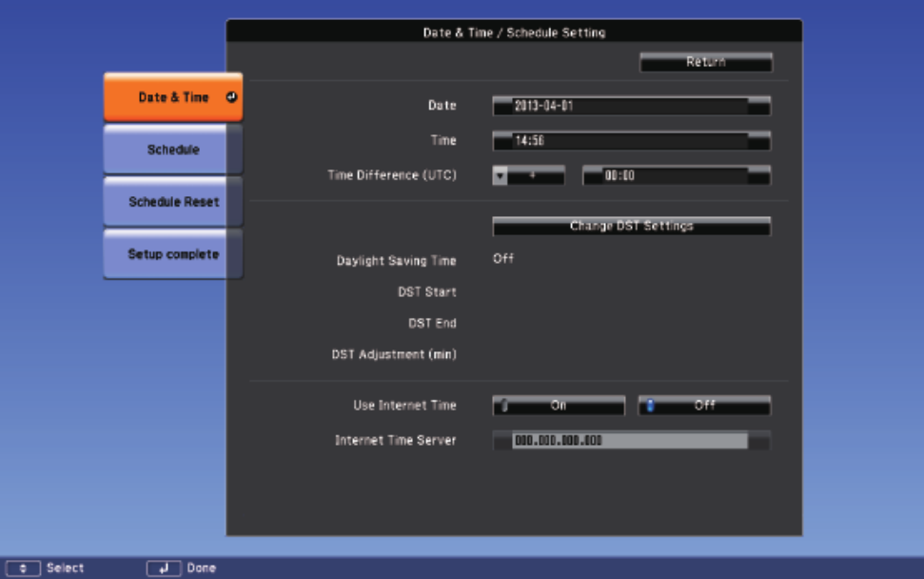
Task: Click the up/down Select key icon
Action: click(x=24, y=569)
